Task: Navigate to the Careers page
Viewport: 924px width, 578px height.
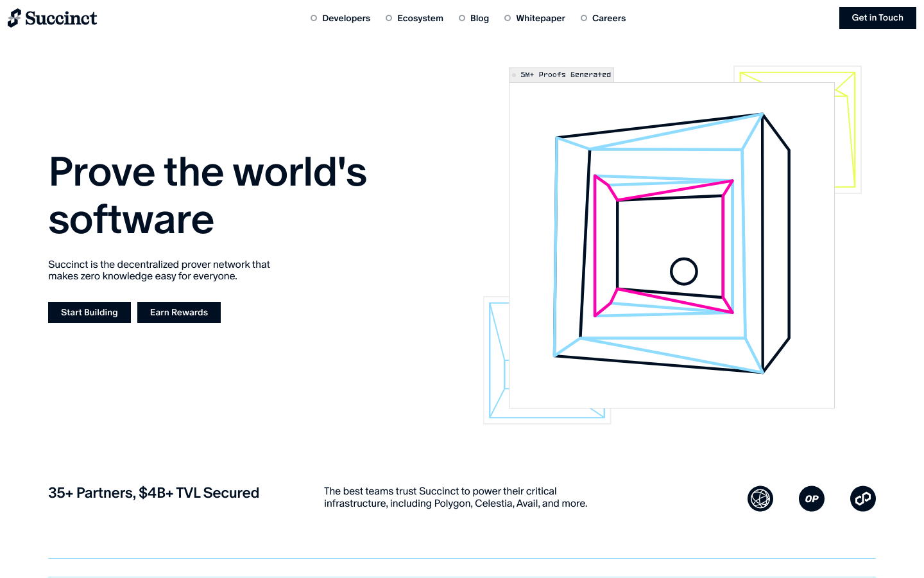Action: [x=608, y=18]
